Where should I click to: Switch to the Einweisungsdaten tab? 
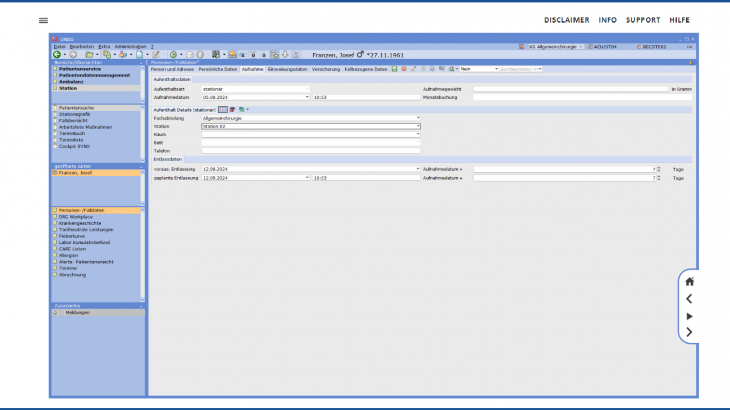pos(288,69)
